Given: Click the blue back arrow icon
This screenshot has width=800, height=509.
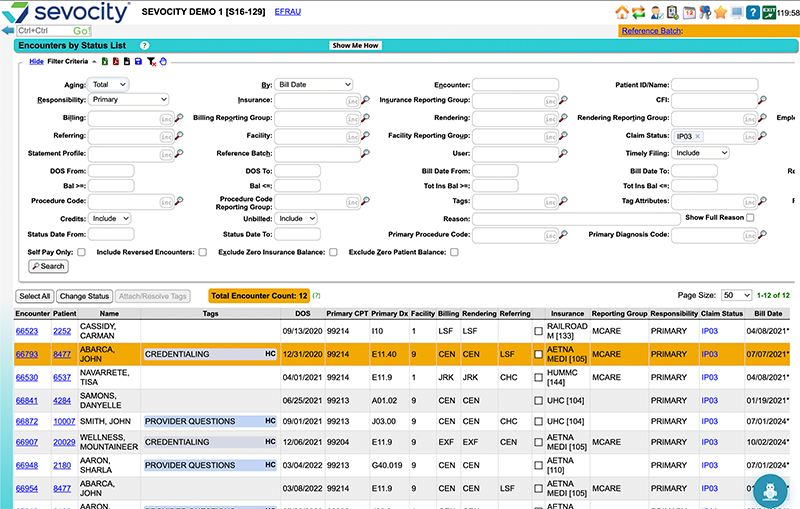Looking at the screenshot, I should (8, 31).
